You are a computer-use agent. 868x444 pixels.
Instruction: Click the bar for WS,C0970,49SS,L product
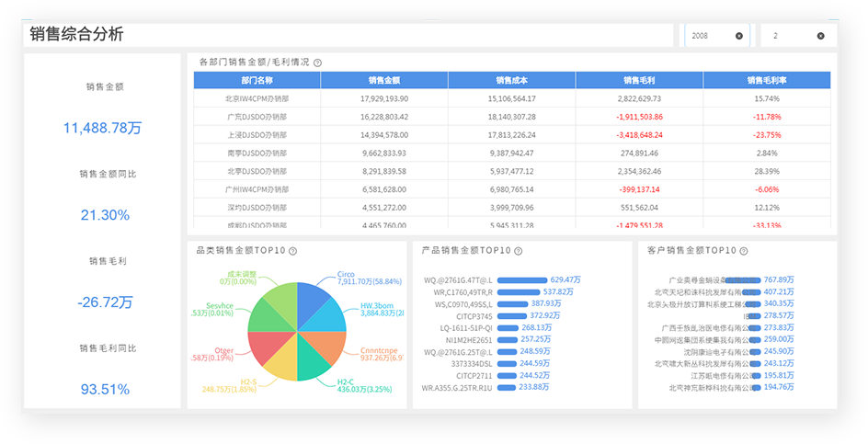click(512, 304)
